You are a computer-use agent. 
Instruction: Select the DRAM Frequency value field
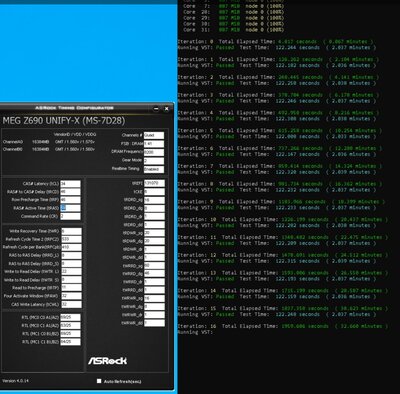click(154, 152)
